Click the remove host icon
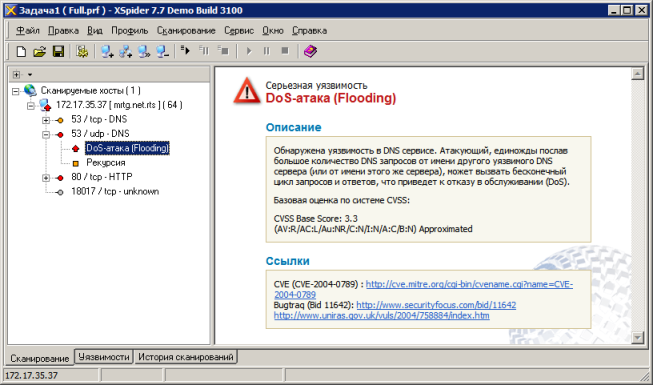653x385 pixels. pyautogui.click(x=162, y=51)
